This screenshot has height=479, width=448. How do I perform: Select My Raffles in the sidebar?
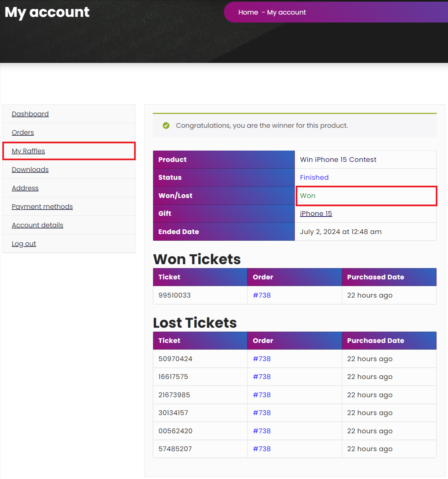tap(28, 151)
